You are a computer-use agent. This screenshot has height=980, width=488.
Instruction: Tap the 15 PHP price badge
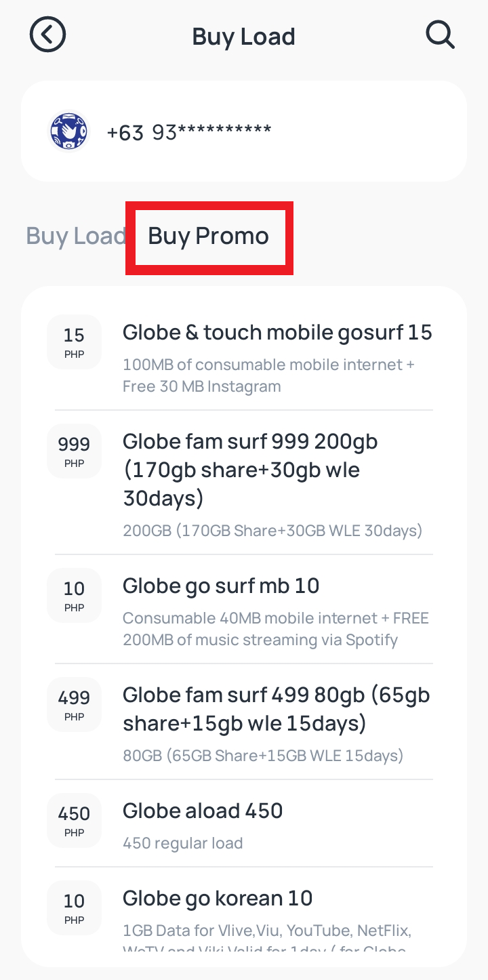pos(74,342)
